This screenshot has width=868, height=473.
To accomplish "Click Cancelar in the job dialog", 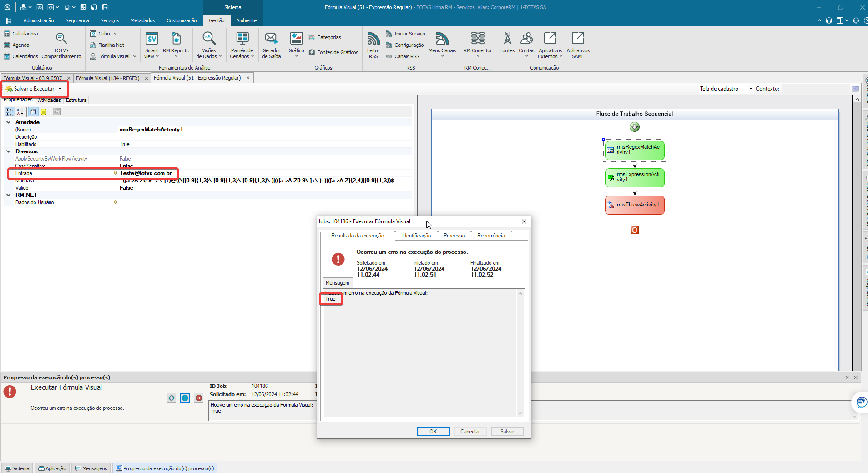I will coord(470,432).
